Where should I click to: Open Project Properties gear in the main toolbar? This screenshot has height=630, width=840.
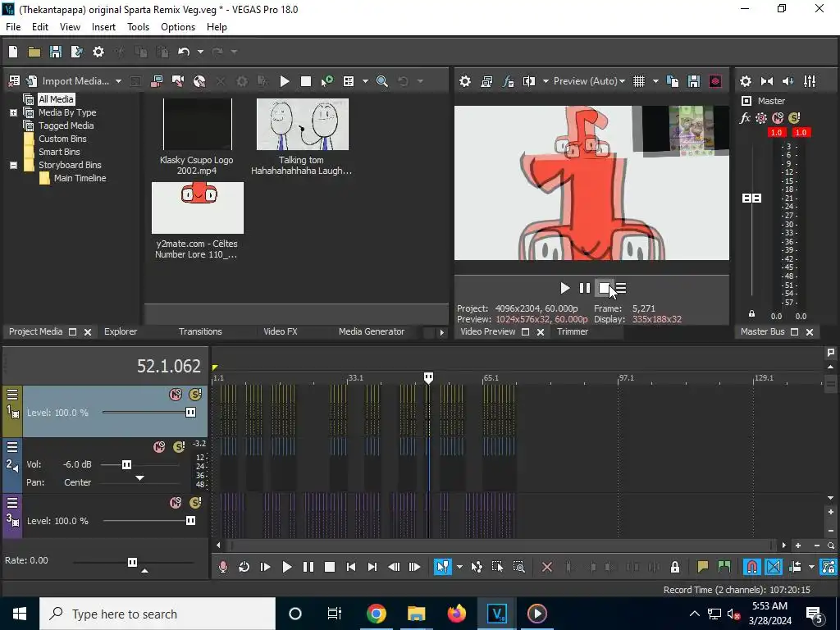click(98, 52)
